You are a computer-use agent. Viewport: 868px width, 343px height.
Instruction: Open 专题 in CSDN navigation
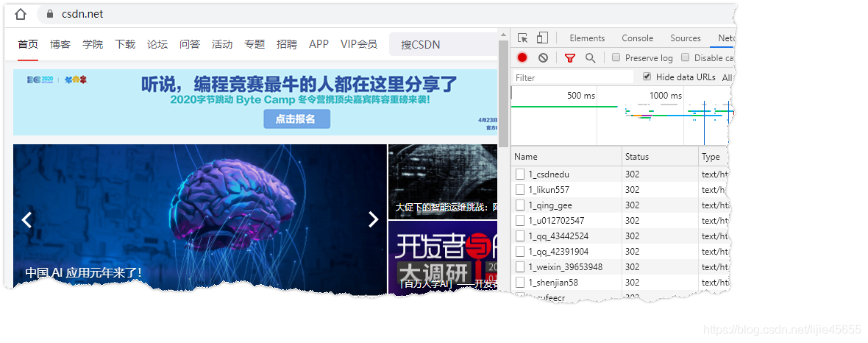click(255, 44)
